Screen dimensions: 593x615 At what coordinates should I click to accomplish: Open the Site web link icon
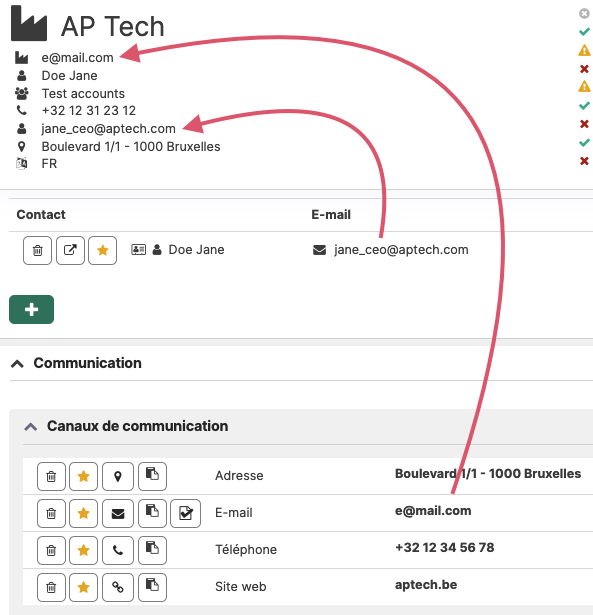pyautogui.click(x=118, y=587)
